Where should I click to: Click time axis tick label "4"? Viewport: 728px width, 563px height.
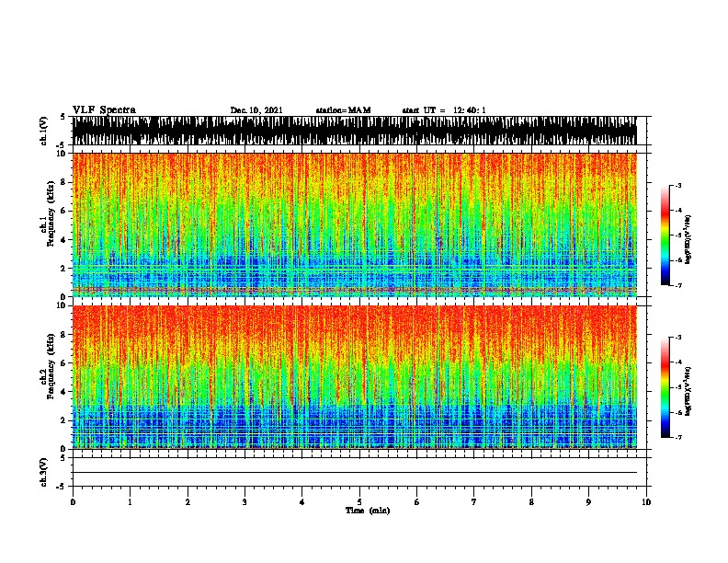point(301,502)
